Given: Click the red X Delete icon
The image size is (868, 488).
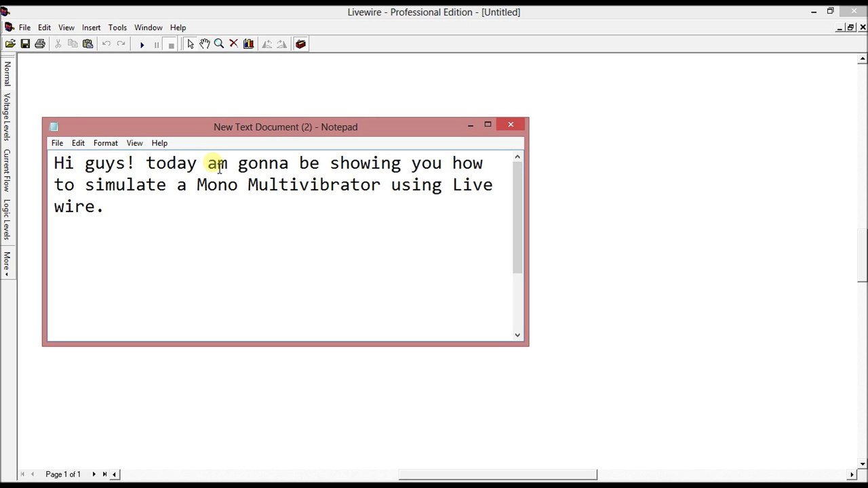Looking at the screenshot, I should click(234, 44).
